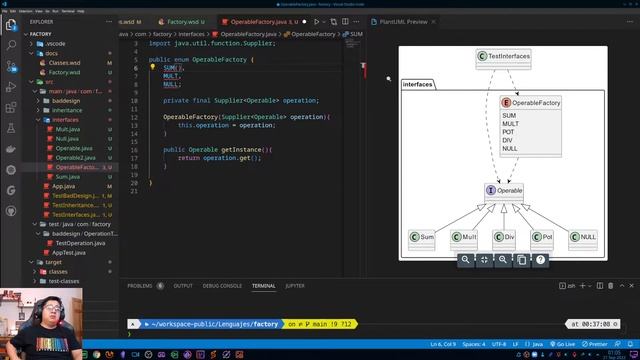
Task: Click Spaces: 4 indentation setting
Action: click(473, 344)
